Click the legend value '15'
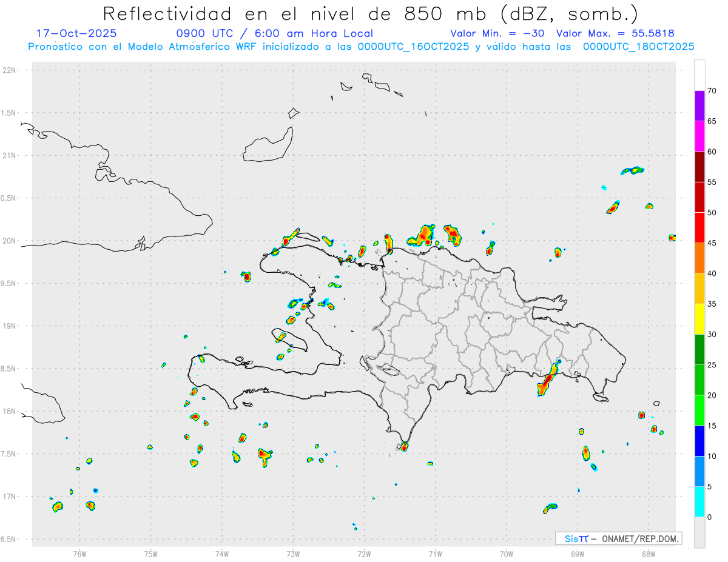Viewport: 728px width, 562px height. (713, 426)
